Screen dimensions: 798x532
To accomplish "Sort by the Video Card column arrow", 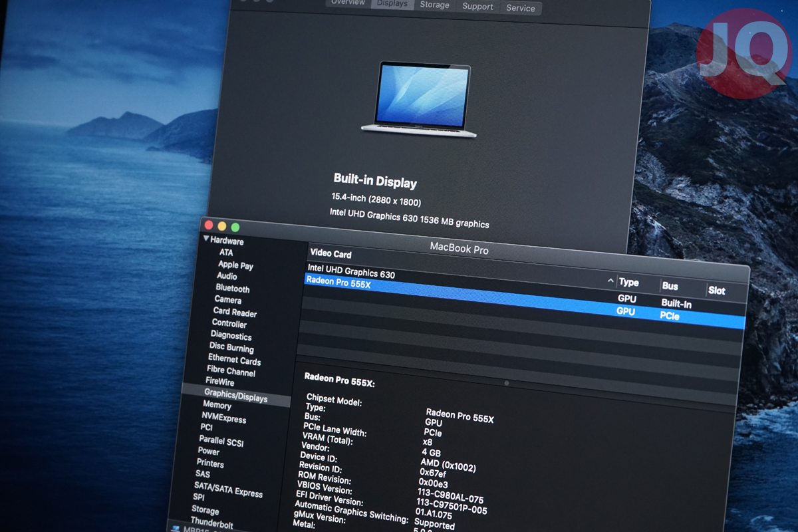I will [610, 281].
